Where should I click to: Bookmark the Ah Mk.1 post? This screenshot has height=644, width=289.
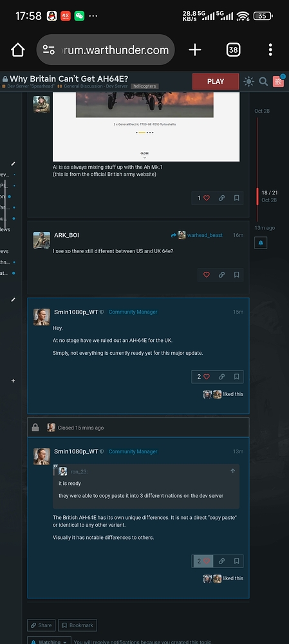pos(236,198)
